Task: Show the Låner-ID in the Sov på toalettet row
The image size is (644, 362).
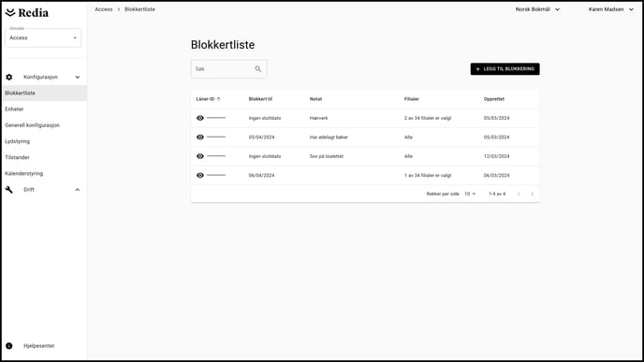Action: pyautogui.click(x=200, y=156)
